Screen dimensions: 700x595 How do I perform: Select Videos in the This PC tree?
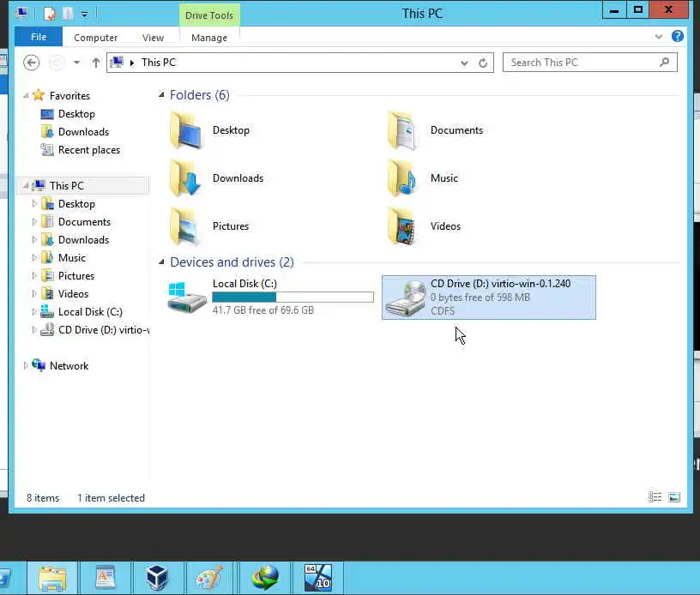[x=73, y=293]
